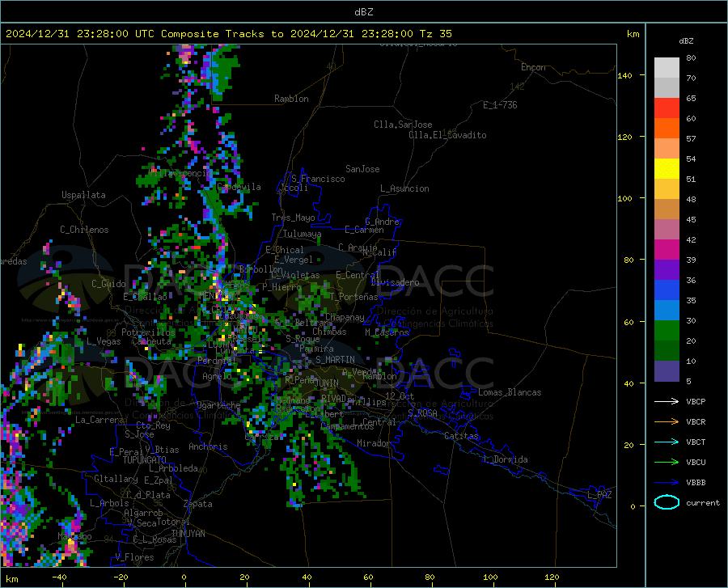Click the 'Lomas_Blancas' map label
The height and width of the screenshot is (588, 728).
[510, 392]
